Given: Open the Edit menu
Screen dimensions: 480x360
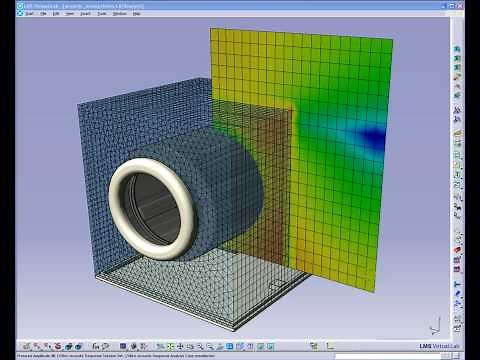Looking at the screenshot, I should 56,14.
